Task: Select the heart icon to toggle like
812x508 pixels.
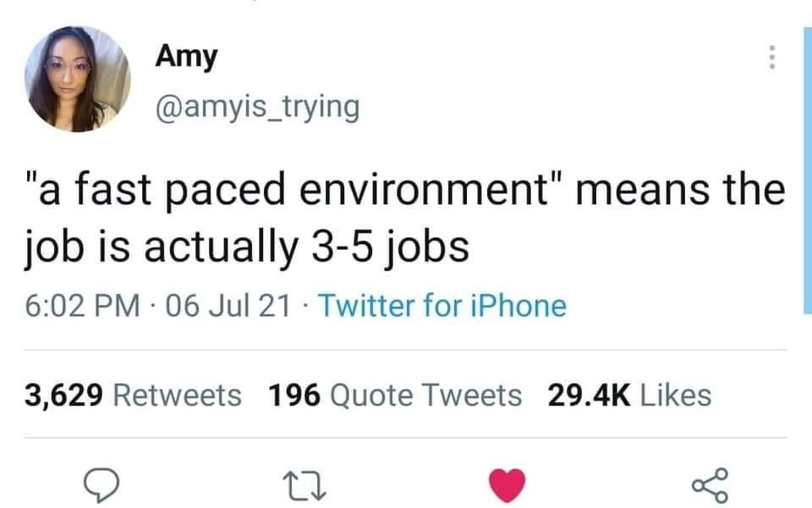Action: tap(507, 483)
